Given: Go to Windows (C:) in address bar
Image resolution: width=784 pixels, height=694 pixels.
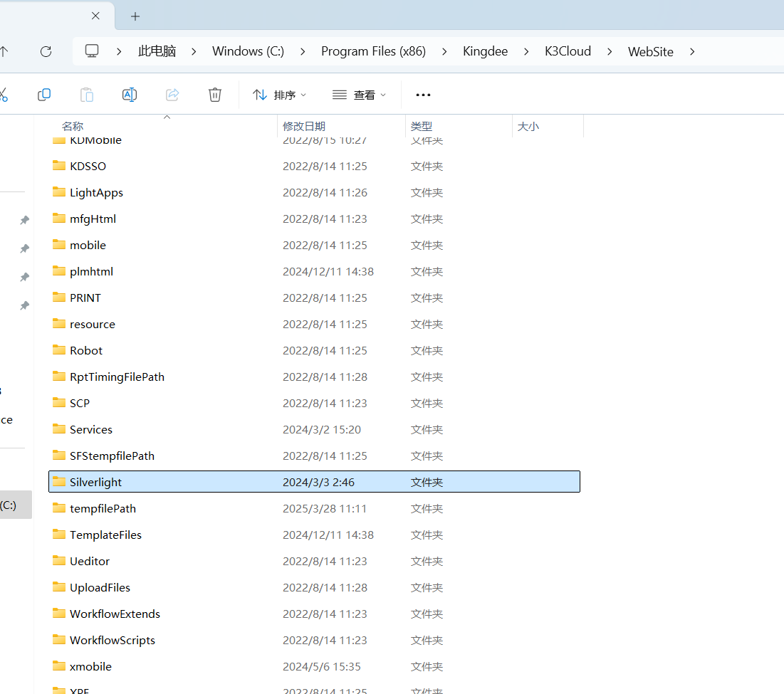Looking at the screenshot, I should [x=248, y=51].
